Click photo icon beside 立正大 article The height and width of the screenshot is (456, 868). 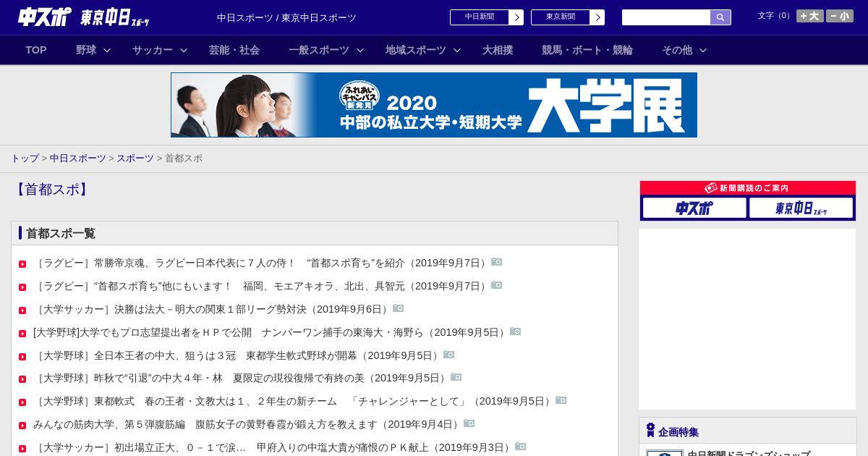521,447
